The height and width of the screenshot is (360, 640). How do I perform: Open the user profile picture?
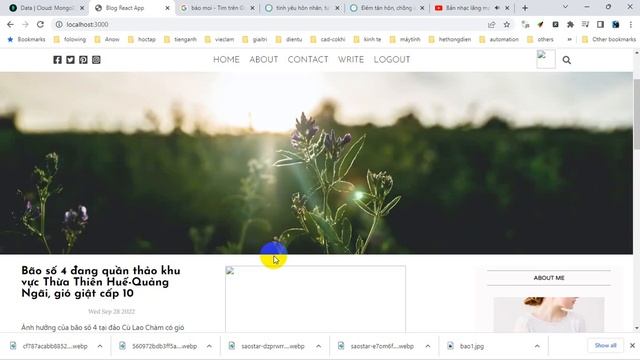click(x=546, y=59)
